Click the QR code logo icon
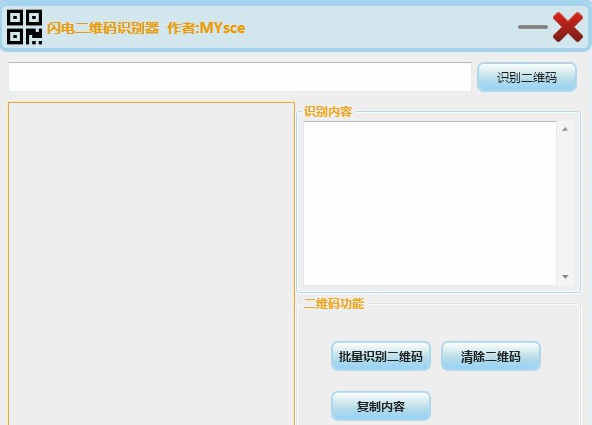 [x=25, y=28]
